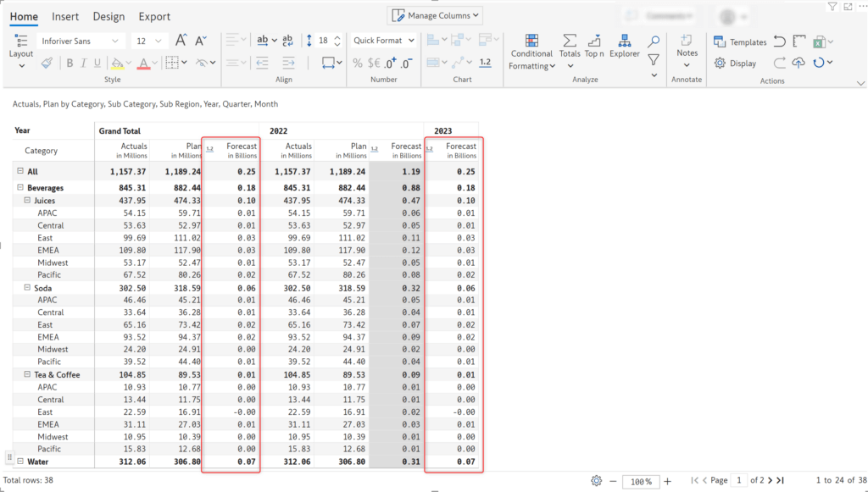The height and width of the screenshot is (492, 868).
Task: Apply the Format Painter tool
Action: point(47,62)
